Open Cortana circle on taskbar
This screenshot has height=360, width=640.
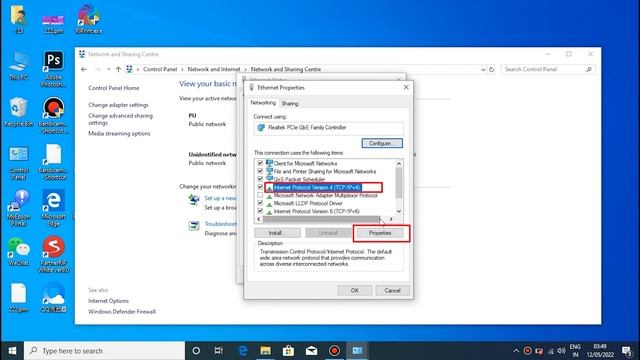tap(196, 351)
